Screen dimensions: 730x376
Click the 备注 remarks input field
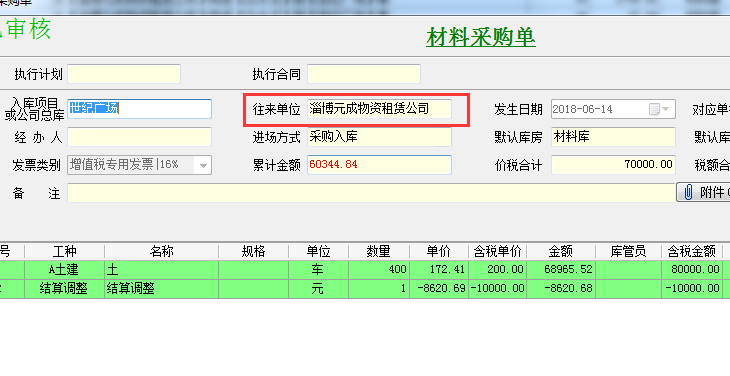(371, 193)
